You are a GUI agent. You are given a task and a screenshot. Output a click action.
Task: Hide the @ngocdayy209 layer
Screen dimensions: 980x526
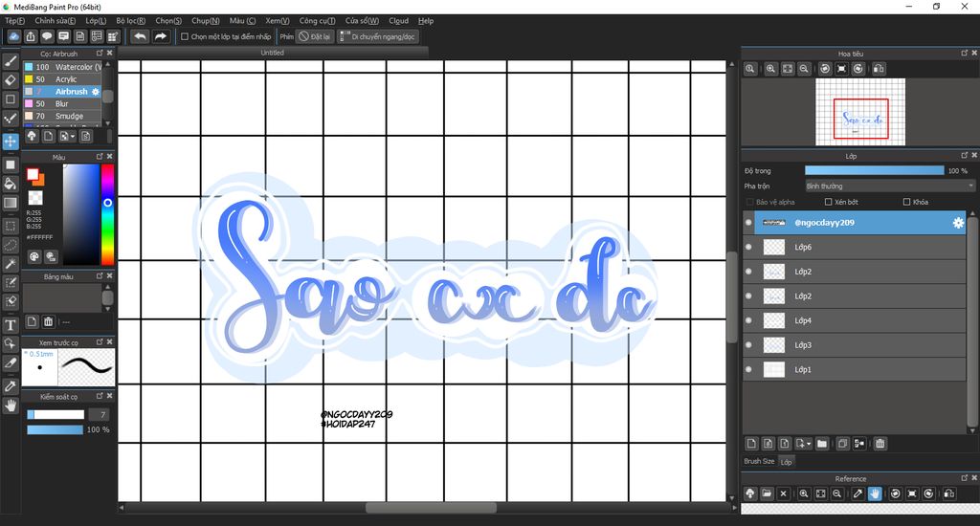(748, 223)
